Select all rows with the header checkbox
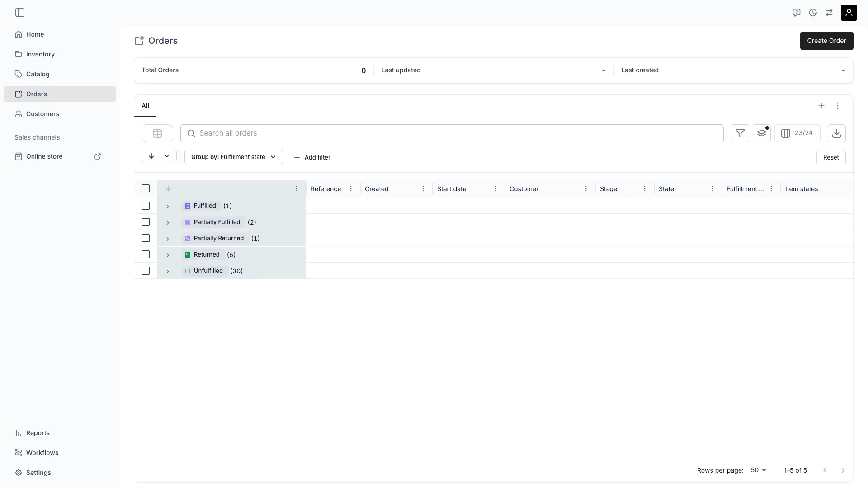The image size is (868, 488). [x=146, y=188]
